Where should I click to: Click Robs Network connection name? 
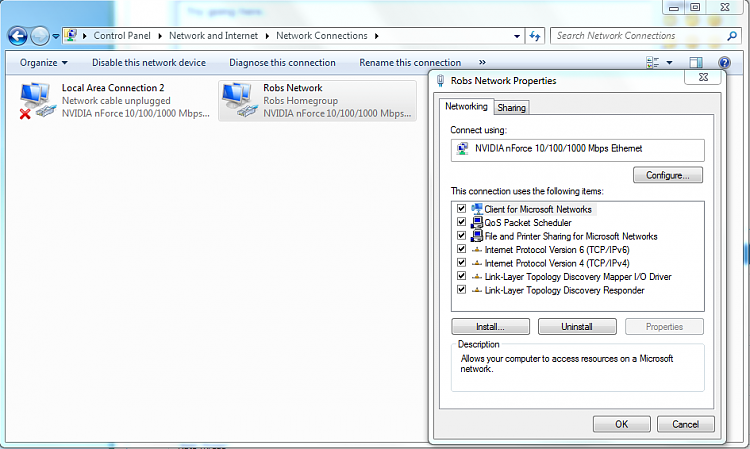point(293,88)
